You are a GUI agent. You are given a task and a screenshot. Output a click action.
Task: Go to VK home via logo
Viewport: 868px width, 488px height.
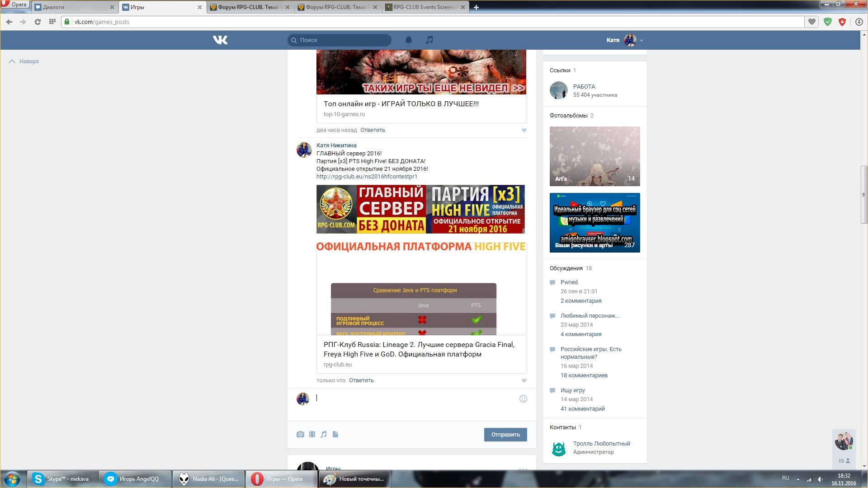(220, 40)
